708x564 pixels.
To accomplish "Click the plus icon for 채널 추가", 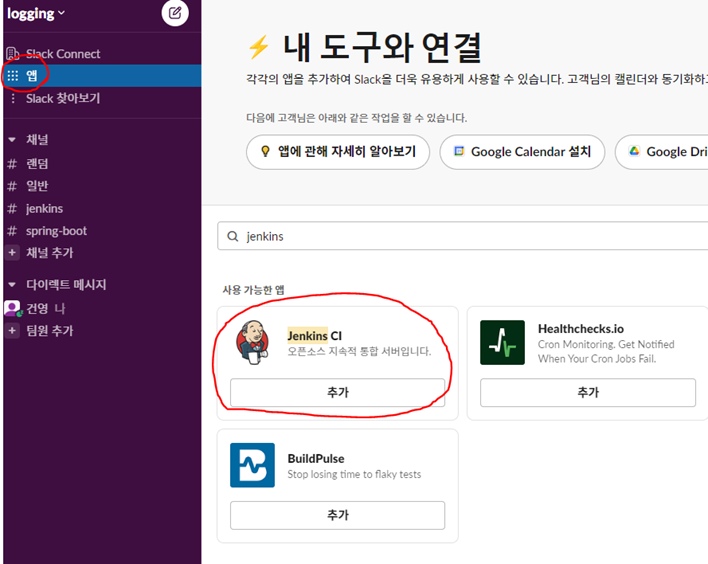I will tap(12, 252).
